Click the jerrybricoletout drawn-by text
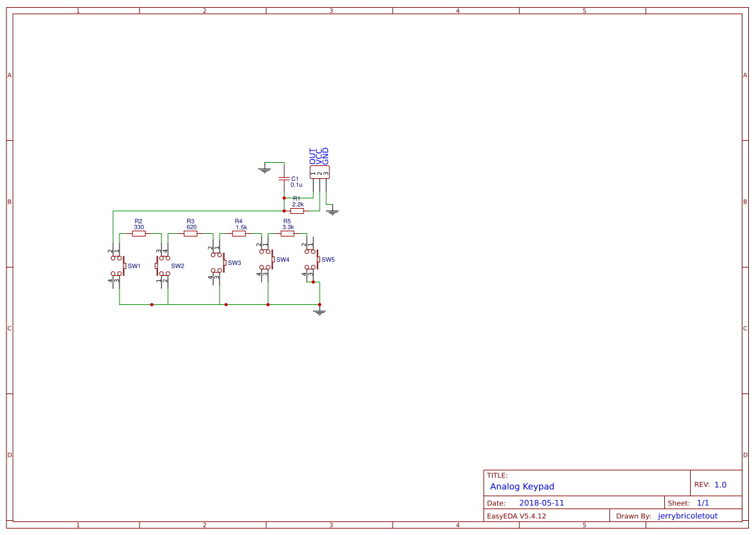Viewport: 756px width, 535px height. 688,515
